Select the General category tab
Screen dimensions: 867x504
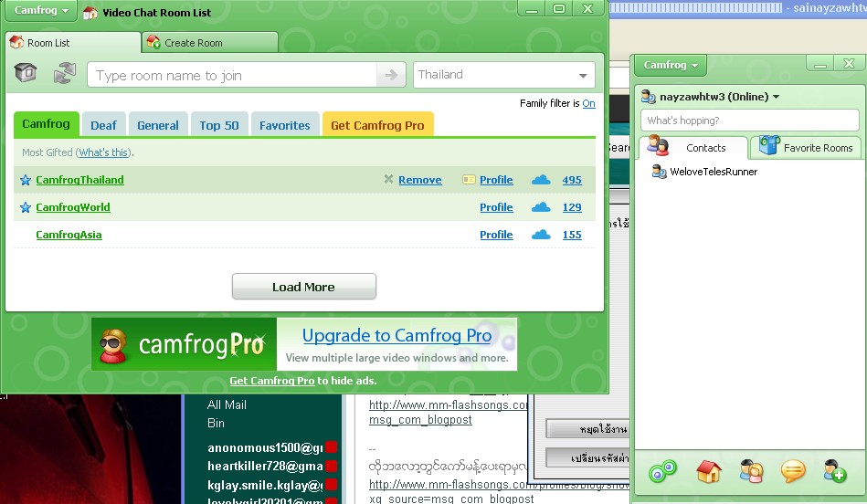(x=158, y=125)
